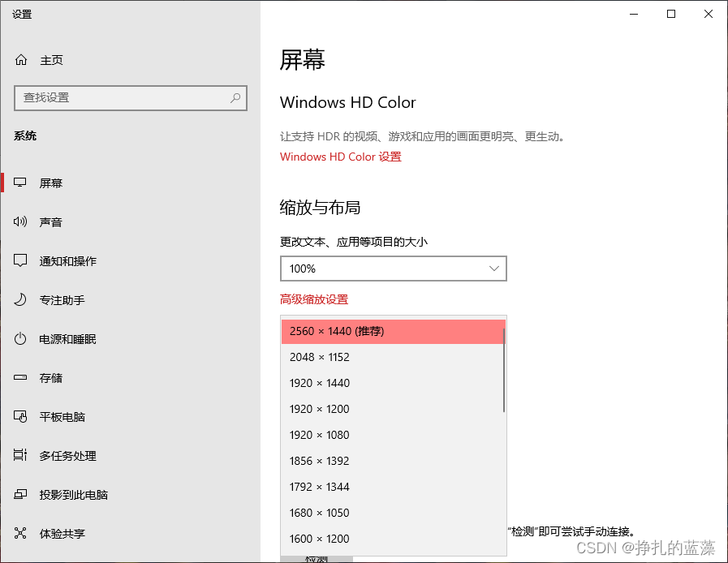Open Windows HD Color 设置 link
728x563 pixels.
[340, 157]
